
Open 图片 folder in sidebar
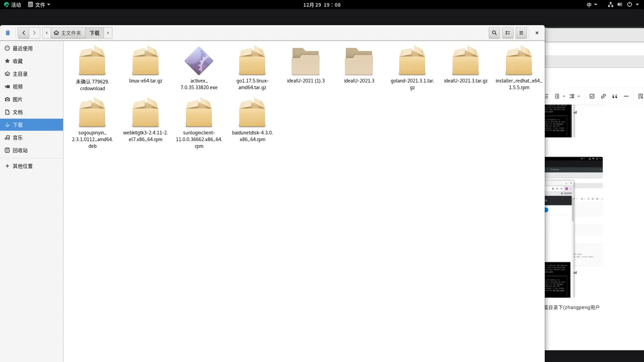(32, 99)
